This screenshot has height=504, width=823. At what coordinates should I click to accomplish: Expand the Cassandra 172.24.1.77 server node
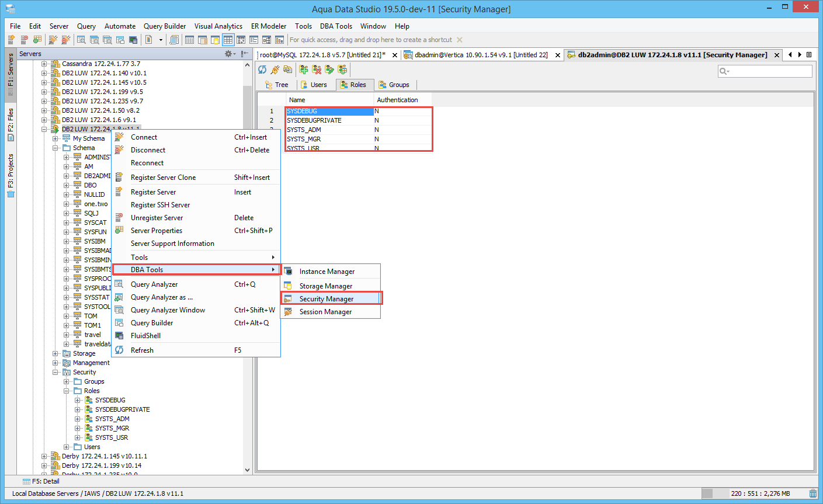[x=44, y=64]
